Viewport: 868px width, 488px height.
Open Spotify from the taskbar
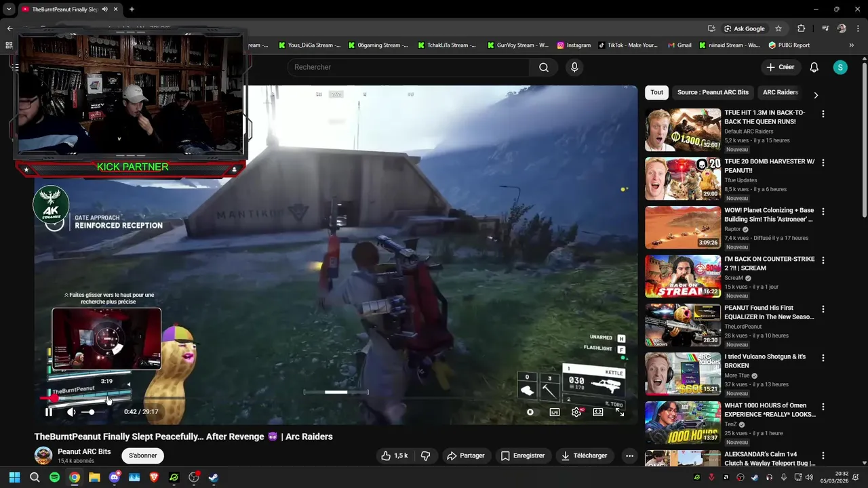pos(55,477)
